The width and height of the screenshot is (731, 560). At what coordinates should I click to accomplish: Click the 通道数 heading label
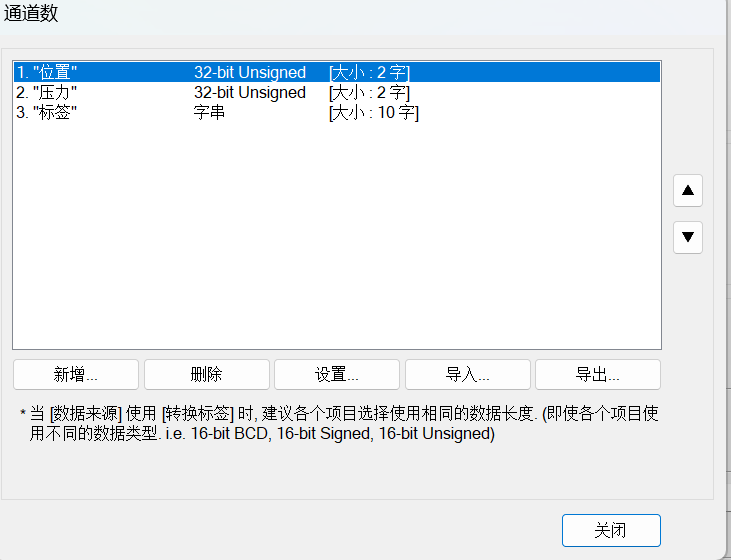pos(31,13)
